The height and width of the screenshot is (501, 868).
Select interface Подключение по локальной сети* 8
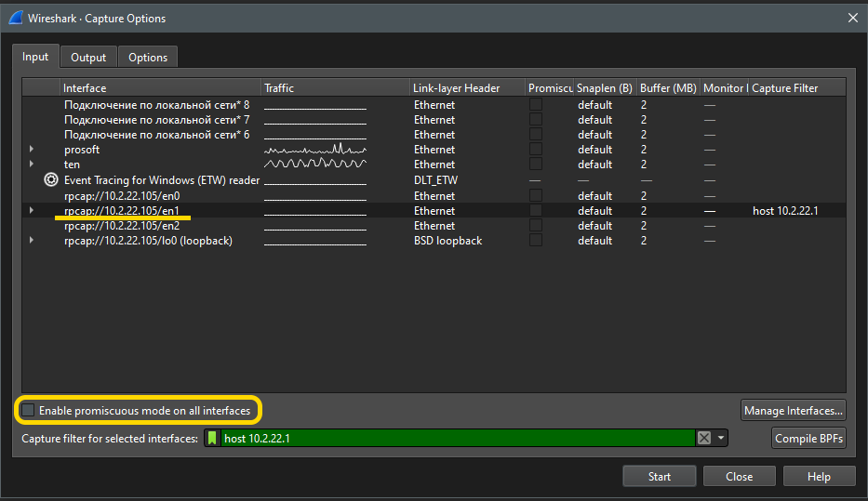pyautogui.click(x=156, y=104)
